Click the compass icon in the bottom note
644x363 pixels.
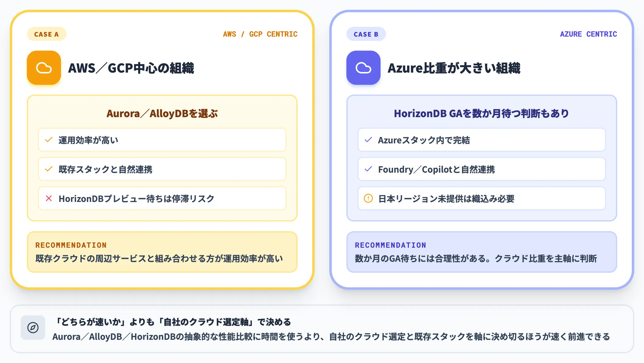[x=33, y=328]
